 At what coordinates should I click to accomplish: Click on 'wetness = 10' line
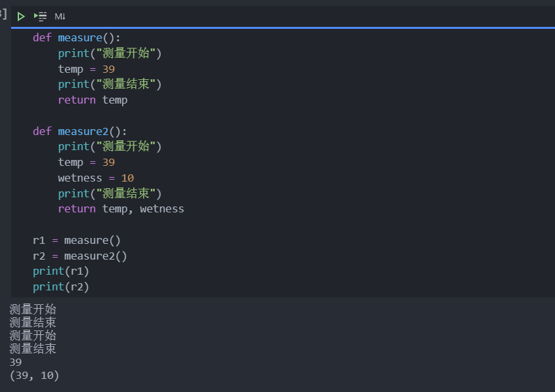[96, 178]
